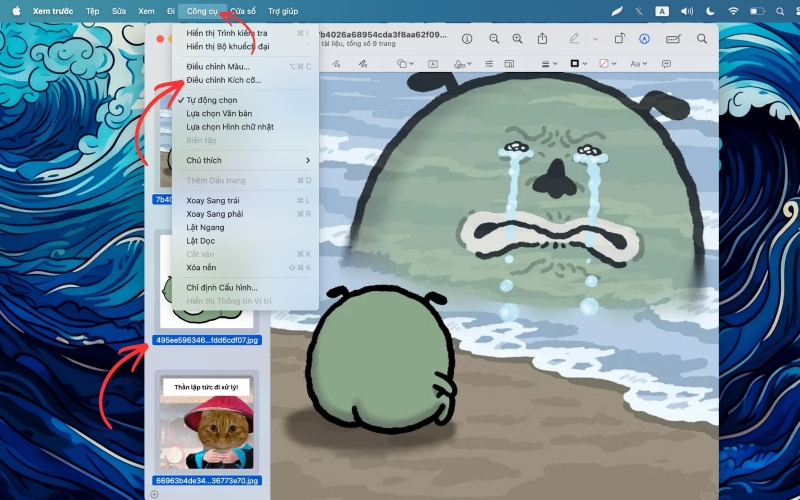This screenshot has width=800, height=500.
Task: Click the search magnifier in Preview toolbar
Action: point(702,38)
